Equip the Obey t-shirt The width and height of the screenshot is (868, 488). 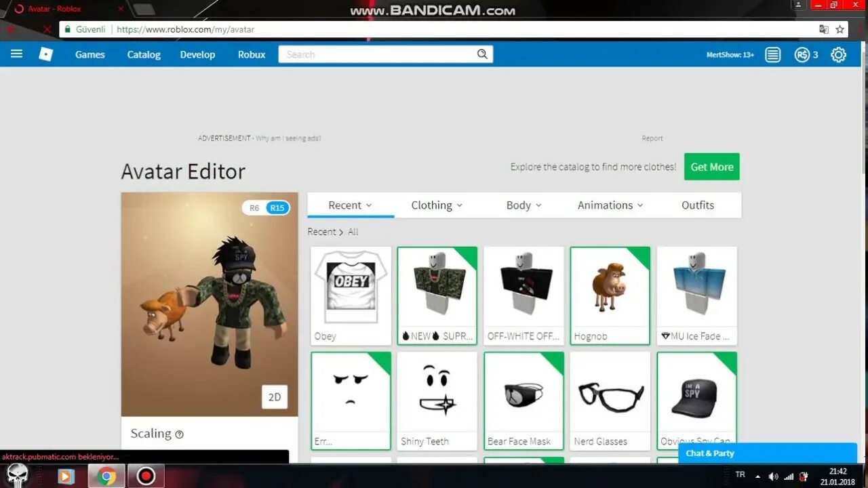(351, 296)
